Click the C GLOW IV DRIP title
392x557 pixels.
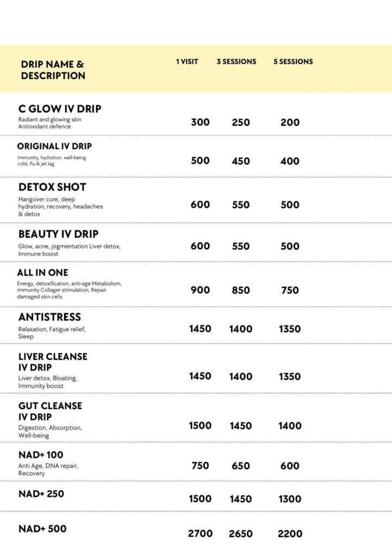60,109
